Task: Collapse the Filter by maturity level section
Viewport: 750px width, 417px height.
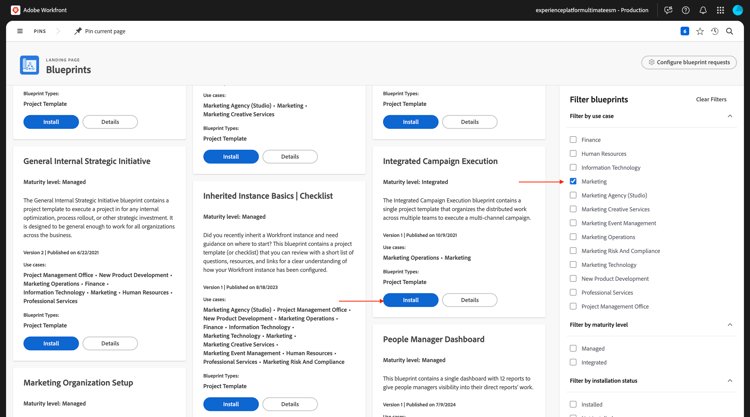Action: point(730,325)
